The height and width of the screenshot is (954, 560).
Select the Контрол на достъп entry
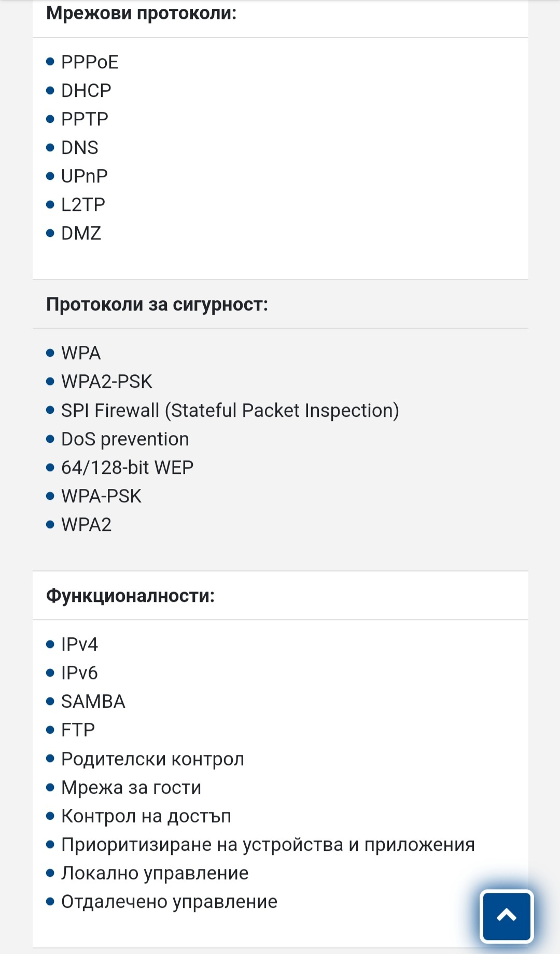click(146, 816)
